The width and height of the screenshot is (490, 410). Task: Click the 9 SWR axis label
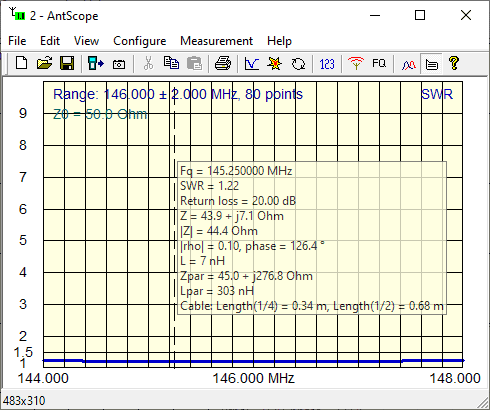[23, 113]
